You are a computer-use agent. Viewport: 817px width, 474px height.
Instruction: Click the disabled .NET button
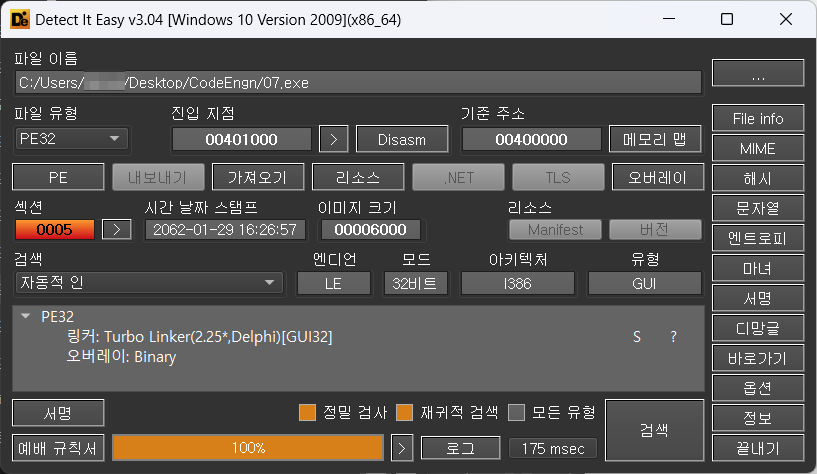click(458, 178)
